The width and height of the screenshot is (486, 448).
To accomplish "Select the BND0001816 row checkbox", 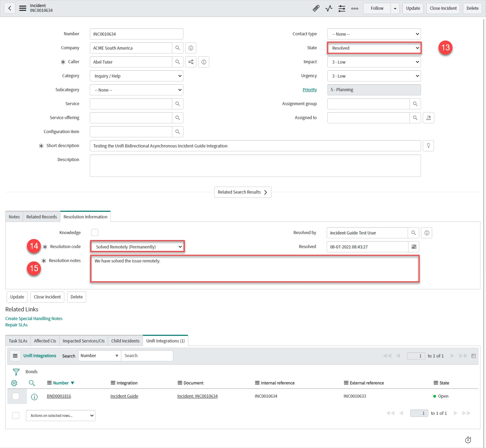I will click(x=16, y=396).
